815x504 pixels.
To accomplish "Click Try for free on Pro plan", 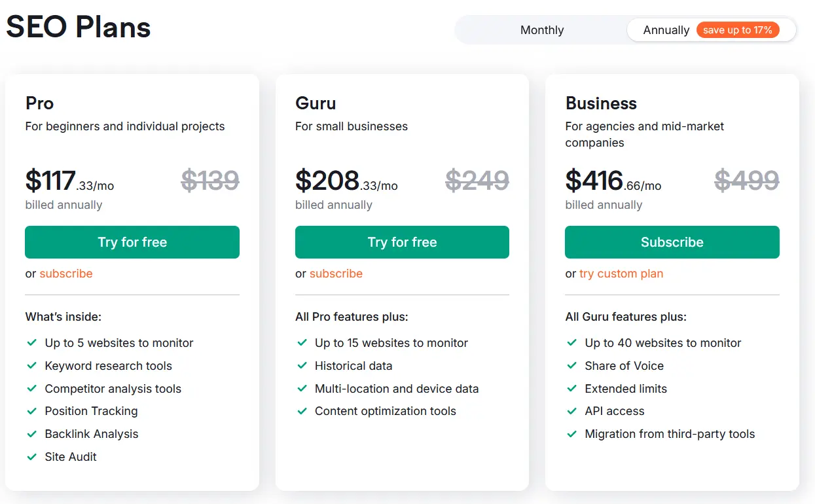I will tap(132, 242).
